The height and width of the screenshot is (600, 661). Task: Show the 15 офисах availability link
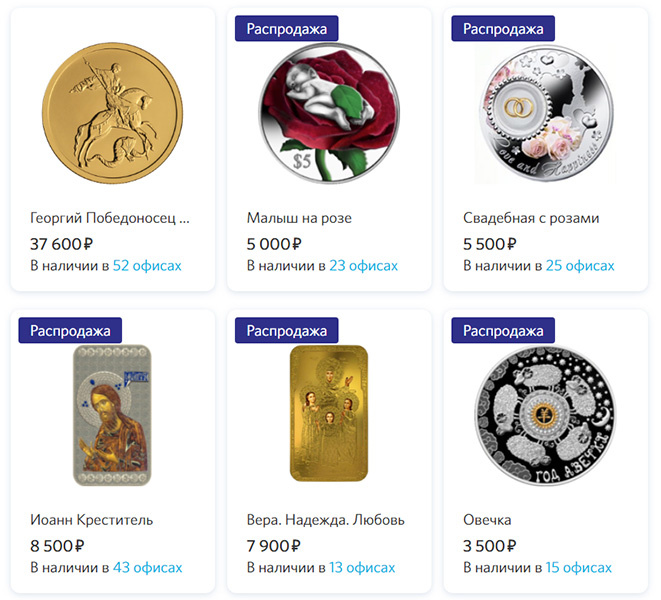pyautogui.click(x=578, y=568)
